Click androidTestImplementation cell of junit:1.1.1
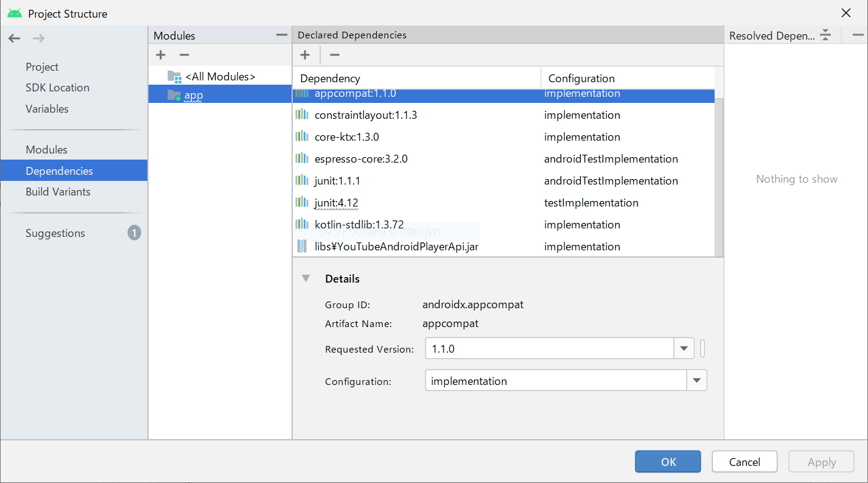This screenshot has width=868, height=483. (x=611, y=180)
